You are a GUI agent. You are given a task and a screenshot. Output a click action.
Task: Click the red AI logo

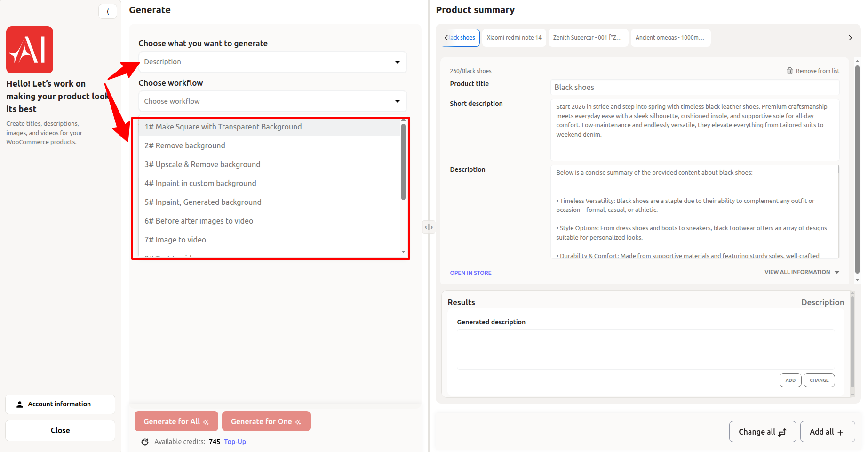29,49
